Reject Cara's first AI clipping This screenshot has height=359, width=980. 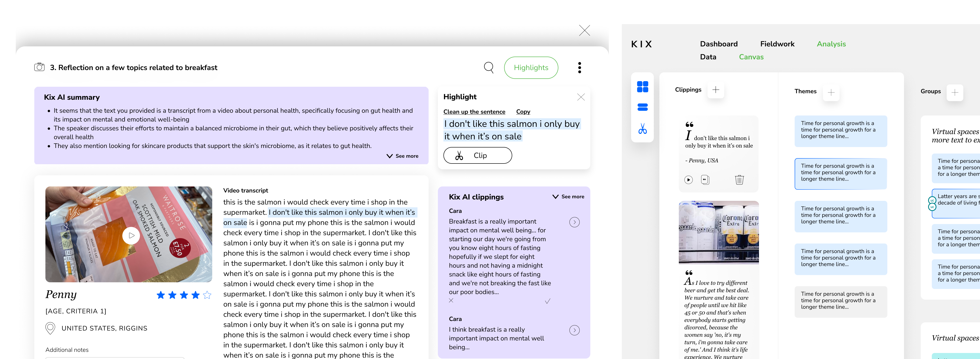point(451,300)
